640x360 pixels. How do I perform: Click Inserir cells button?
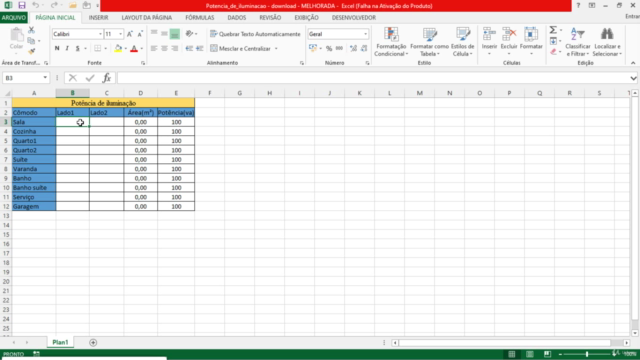pyautogui.click(x=489, y=41)
